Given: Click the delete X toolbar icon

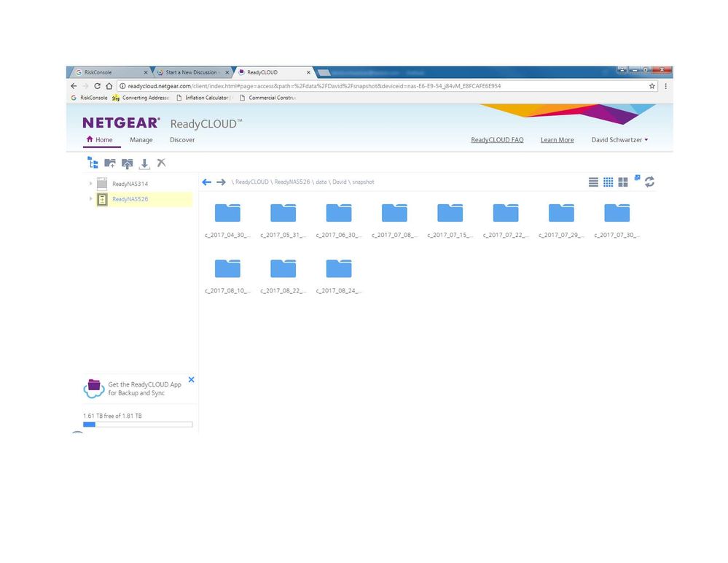Looking at the screenshot, I should [161, 163].
